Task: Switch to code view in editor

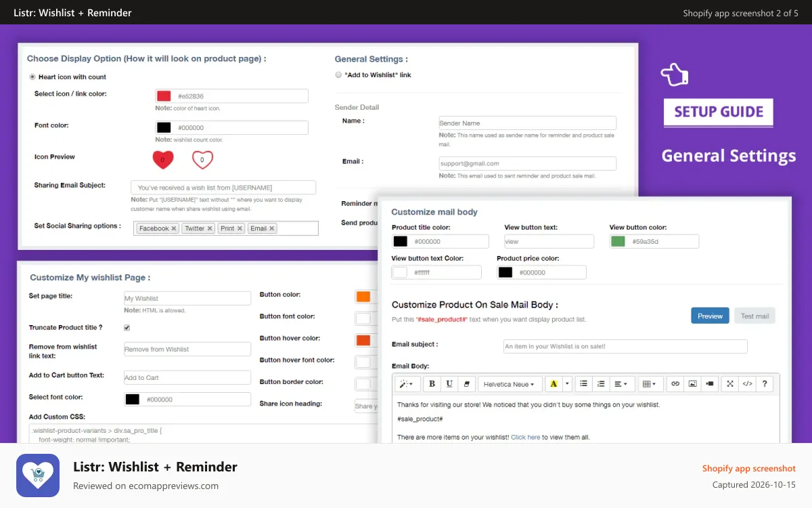Action: [747, 384]
